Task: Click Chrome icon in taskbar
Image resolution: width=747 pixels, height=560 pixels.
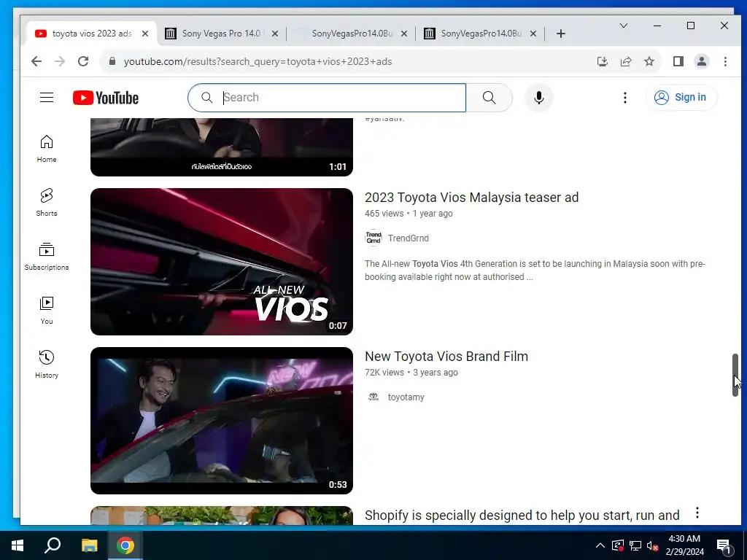Action: 125,545
